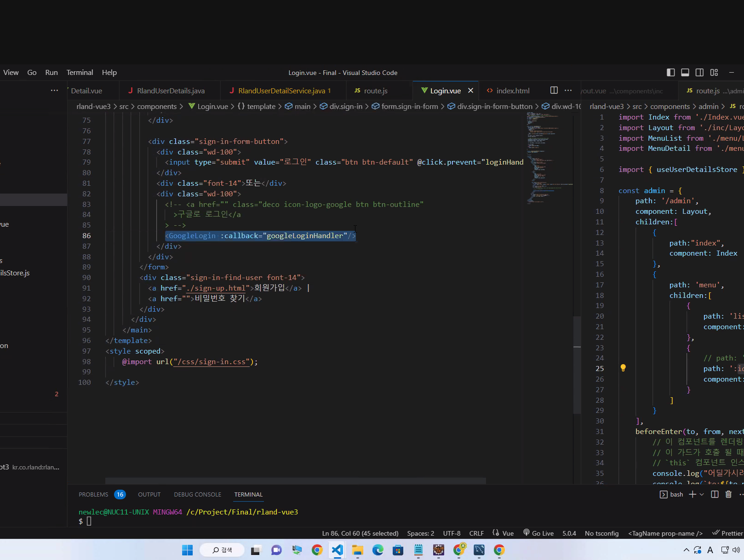The width and height of the screenshot is (744, 560).
Task: Switch to the RlandUserDetails.java tab
Action: (170, 91)
